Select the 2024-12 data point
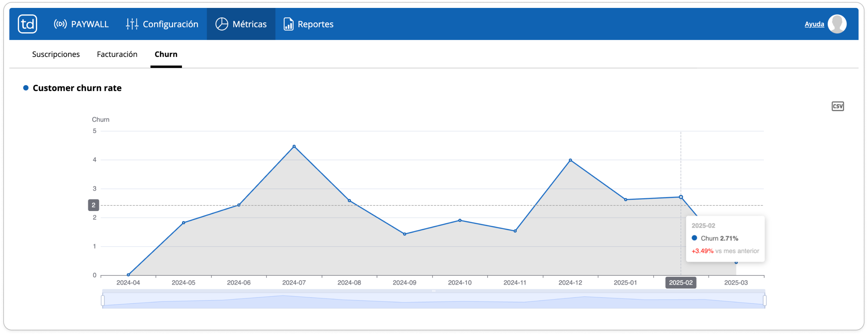This screenshot has height=335, width=868. [x=570, y=161]
